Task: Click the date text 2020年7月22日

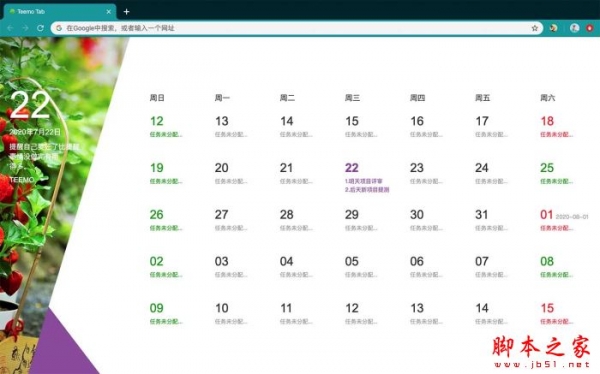Action: click(x=35, y=132)
